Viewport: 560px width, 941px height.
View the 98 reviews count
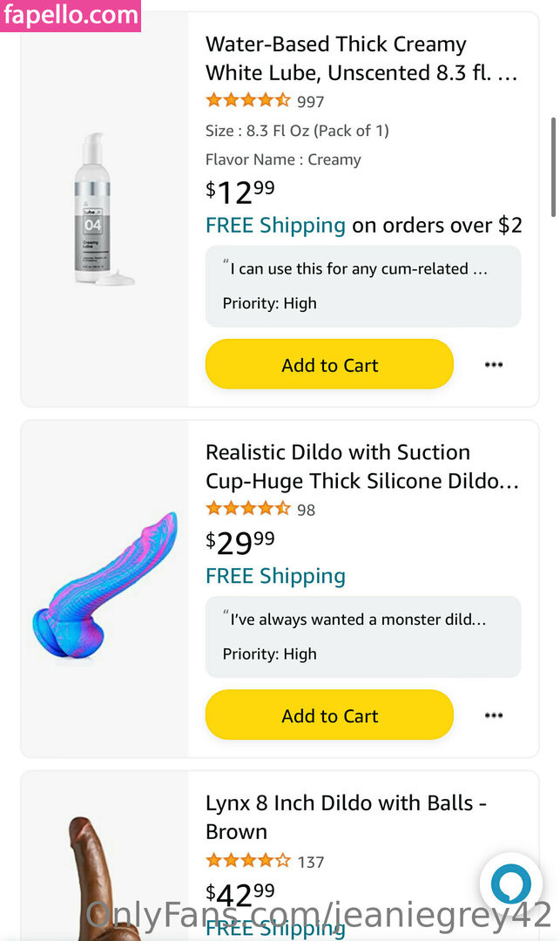coord(306,510)
